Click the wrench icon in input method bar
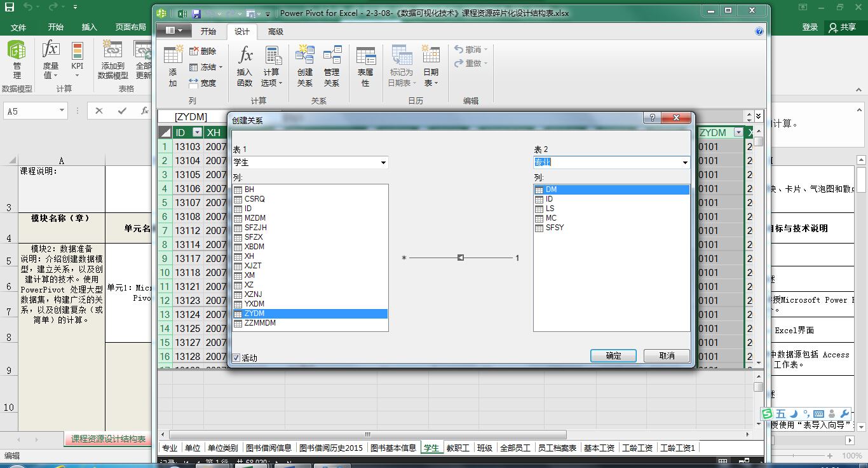 tap(844, 413)
